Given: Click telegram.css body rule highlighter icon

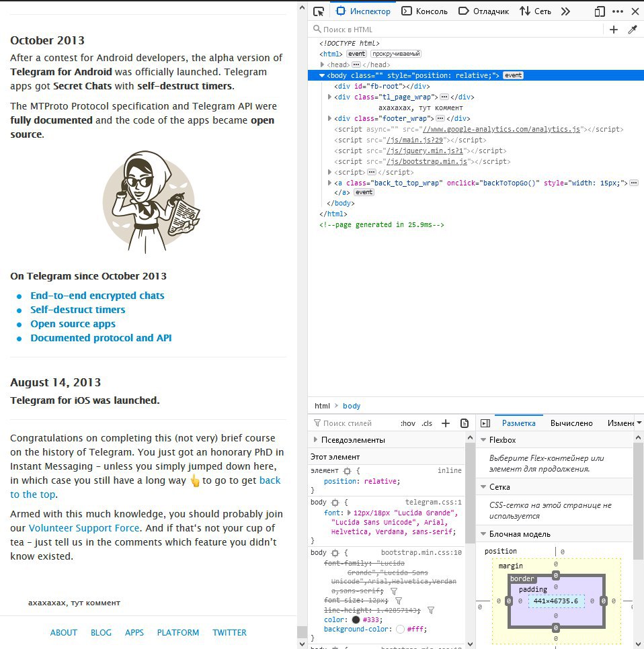Looking at the screenshot, I should [335, 503].
